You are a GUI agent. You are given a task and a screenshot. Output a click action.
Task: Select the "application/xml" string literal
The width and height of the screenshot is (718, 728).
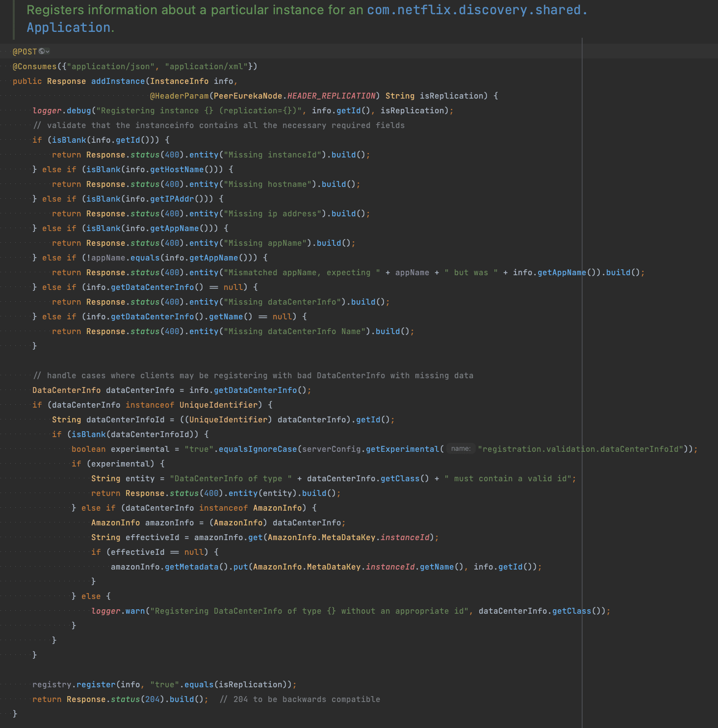206,66
